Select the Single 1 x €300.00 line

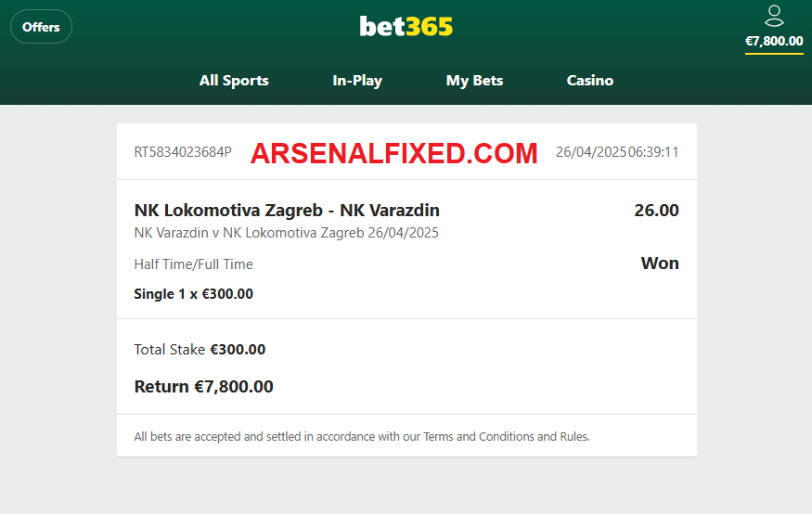(x=194, y=294)
